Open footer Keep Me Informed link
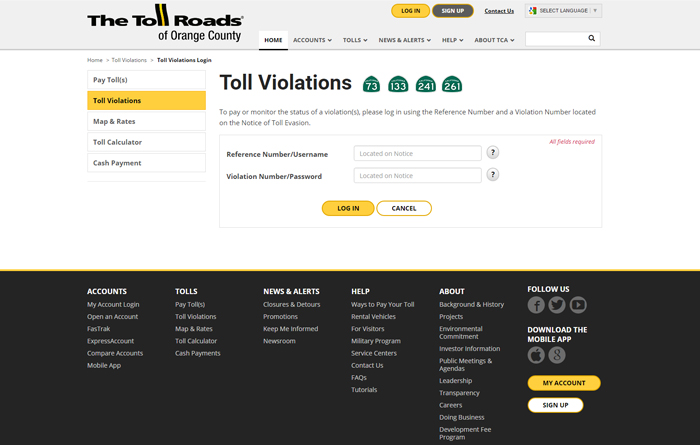This screenshot has height=445, width=700. (290, 329)
